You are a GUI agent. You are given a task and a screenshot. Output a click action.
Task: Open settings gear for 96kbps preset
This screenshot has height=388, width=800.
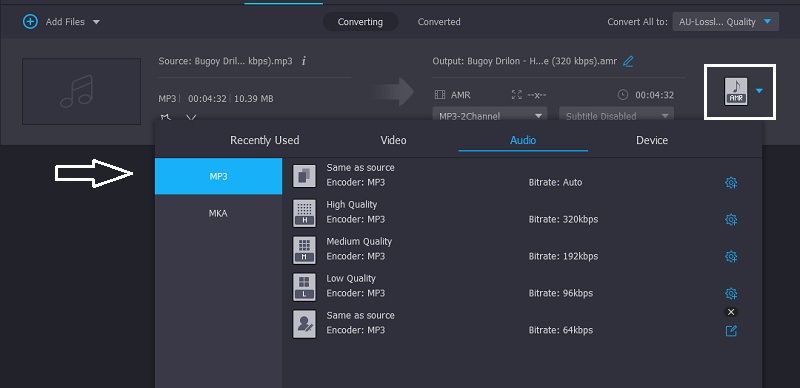point(731,294)
